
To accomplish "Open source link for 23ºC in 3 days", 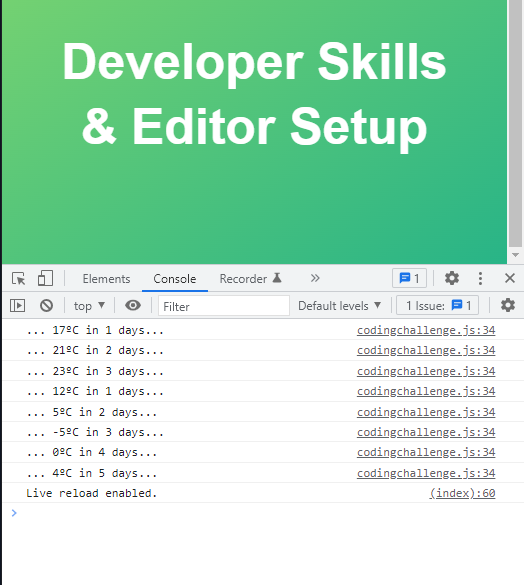I will pyautogui.click(x=426, y=371).
